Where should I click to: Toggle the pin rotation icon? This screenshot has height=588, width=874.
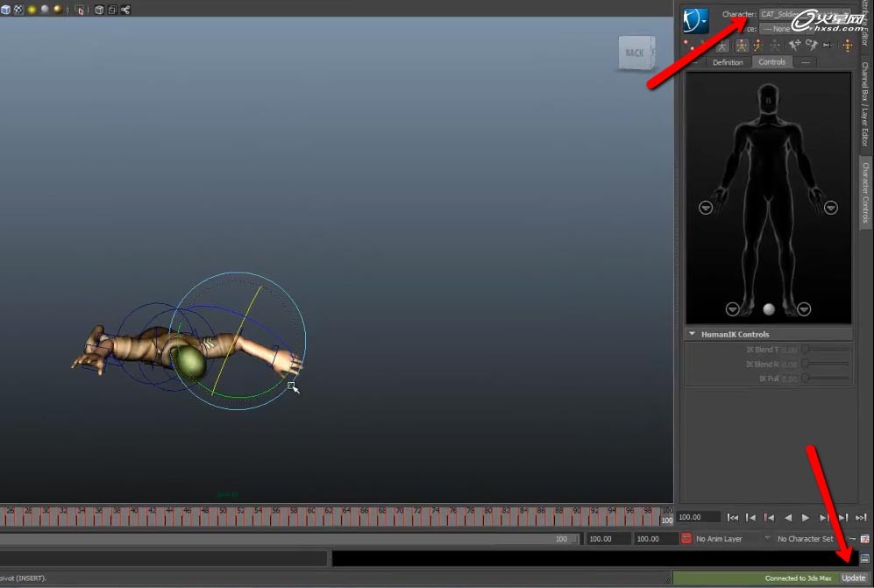(812, 46)
